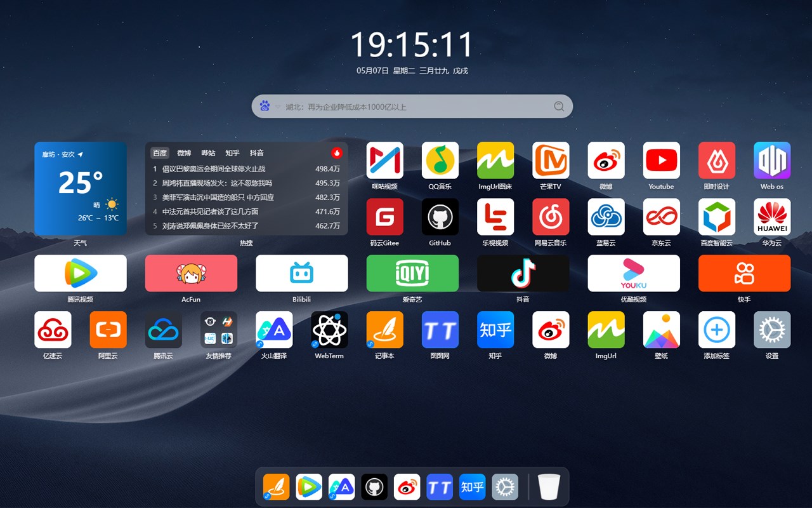Open the 设置 icon labeled 设置

point(772,330)
